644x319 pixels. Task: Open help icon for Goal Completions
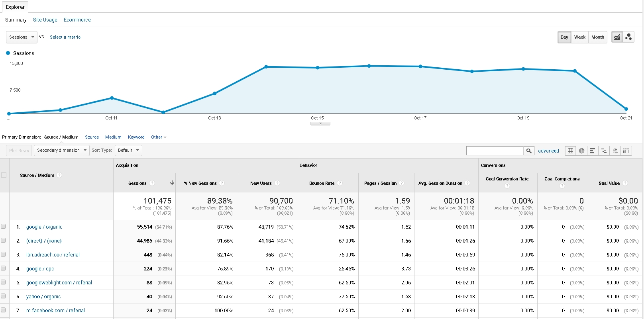(562, 186)
